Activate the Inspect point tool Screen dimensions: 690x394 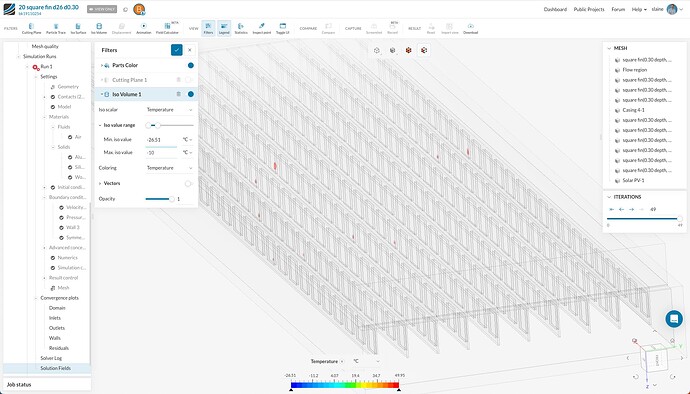[261, 29]
